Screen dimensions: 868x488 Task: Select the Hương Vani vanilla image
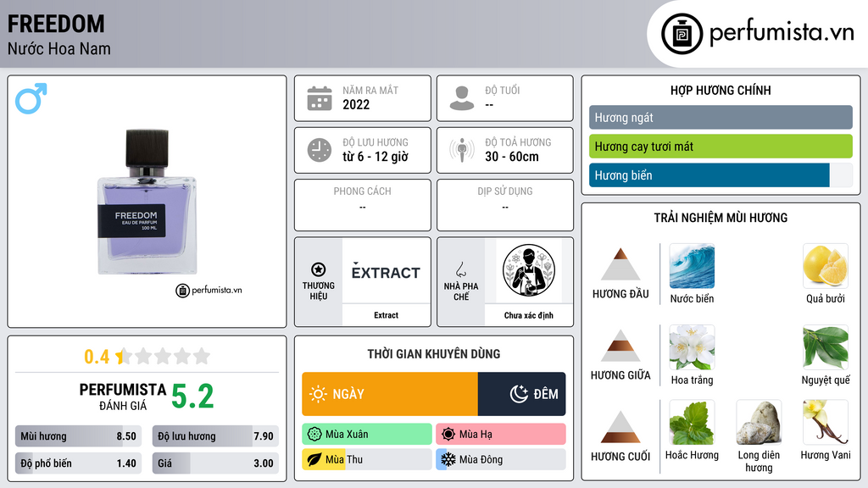click(826, 423)
